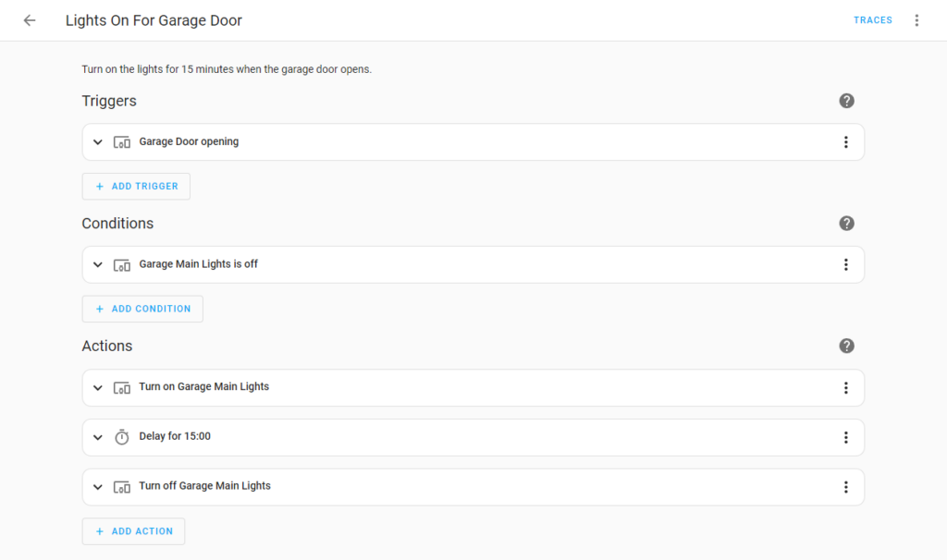
Task: Click the Add Trigger button
Action: (x=136, y=186)
